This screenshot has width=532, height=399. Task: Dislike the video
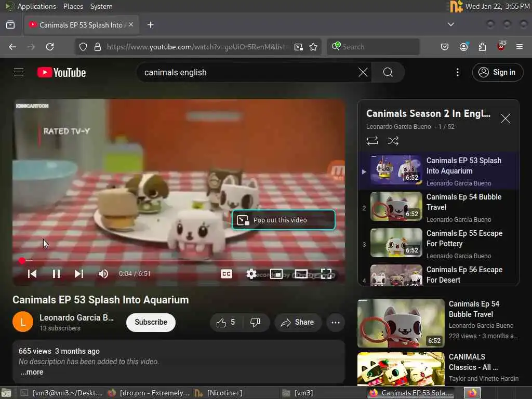click(x=255, y=322)
